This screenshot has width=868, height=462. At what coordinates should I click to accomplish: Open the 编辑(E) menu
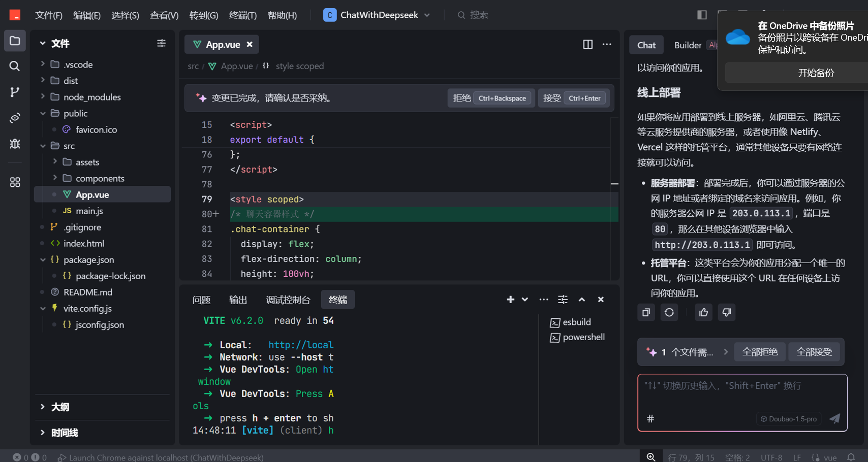[x=87, y=15]
